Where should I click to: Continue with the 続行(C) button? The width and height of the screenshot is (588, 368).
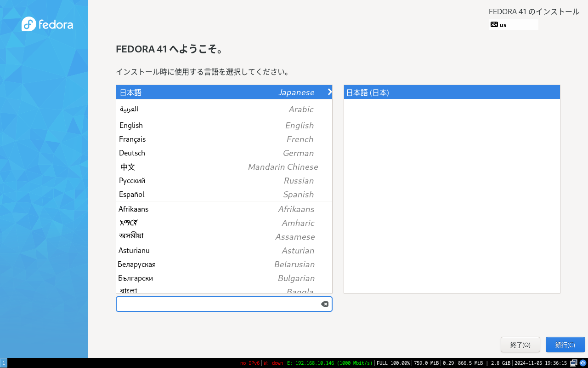pos(565,345)
